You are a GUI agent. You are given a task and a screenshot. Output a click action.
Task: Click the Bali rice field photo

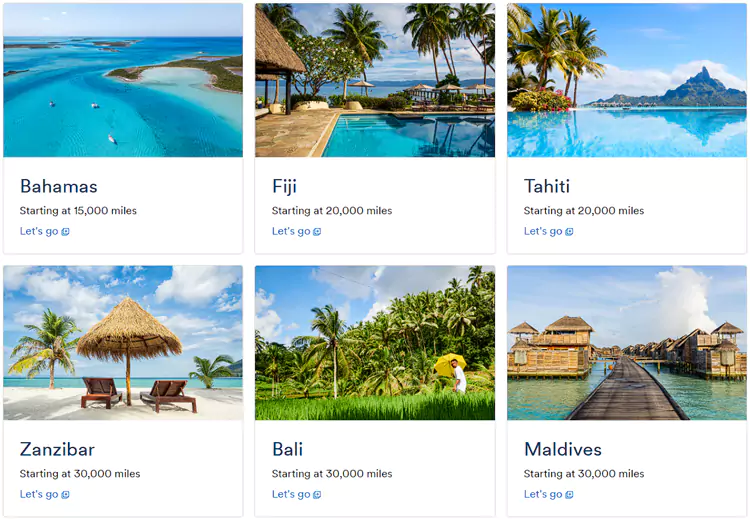pos(375,343)
